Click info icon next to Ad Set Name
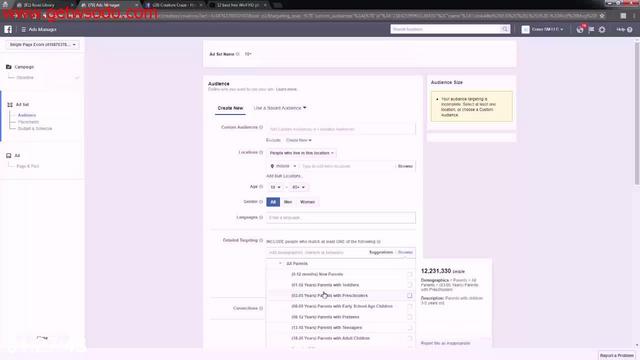This screenshot has width=640, height=360. (238, 54)
